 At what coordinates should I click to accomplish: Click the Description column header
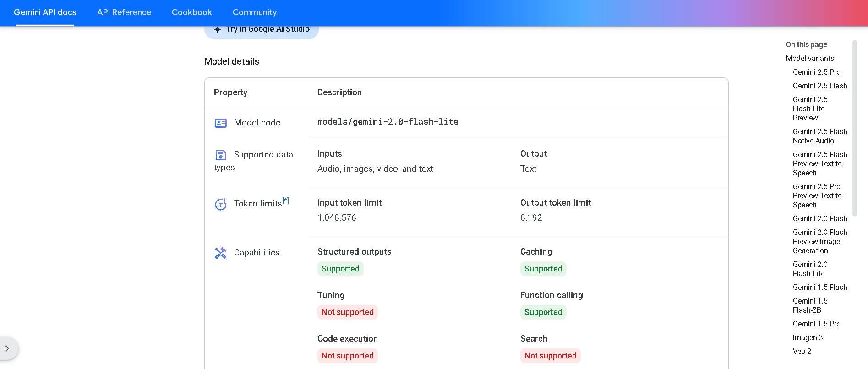[339, 92]
